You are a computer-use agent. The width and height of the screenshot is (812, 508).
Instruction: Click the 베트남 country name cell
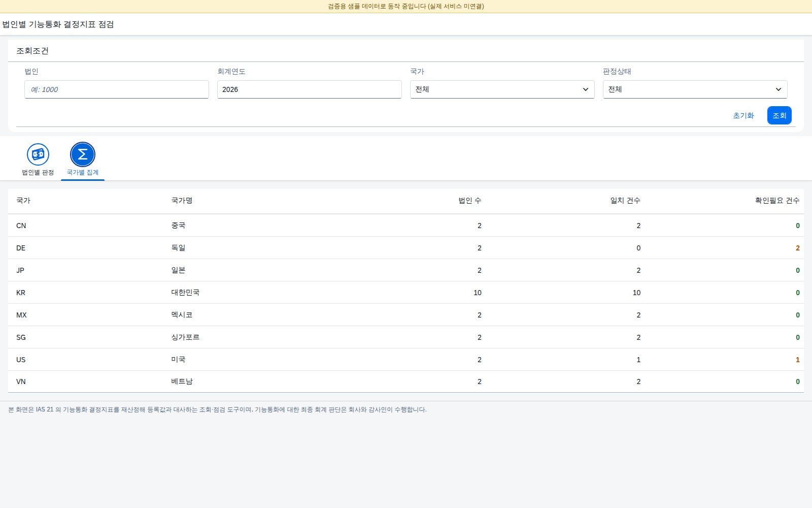182,382
